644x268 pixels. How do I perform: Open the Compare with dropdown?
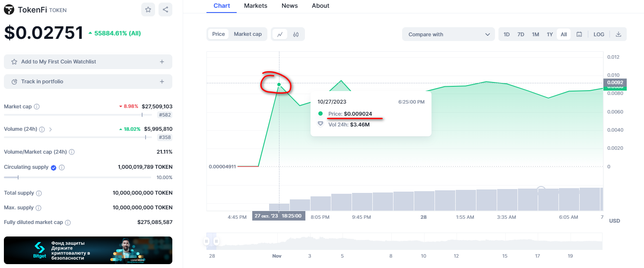(448, 35)
